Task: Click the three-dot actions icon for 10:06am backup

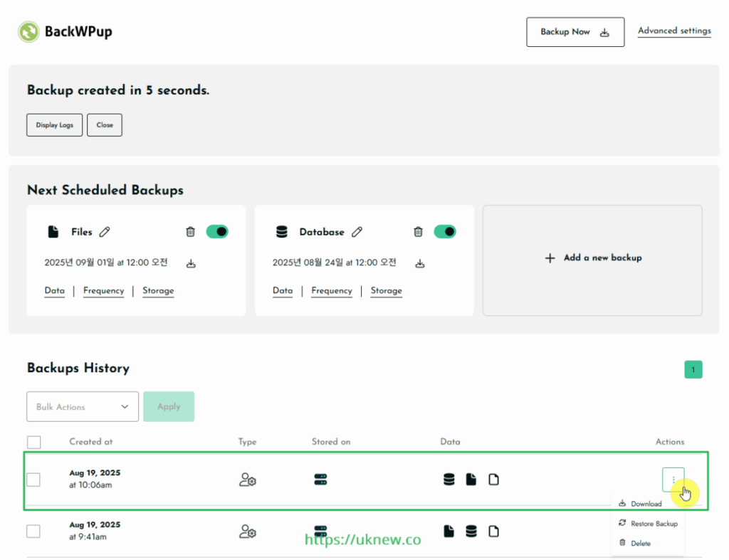Action: click(673, 480)
